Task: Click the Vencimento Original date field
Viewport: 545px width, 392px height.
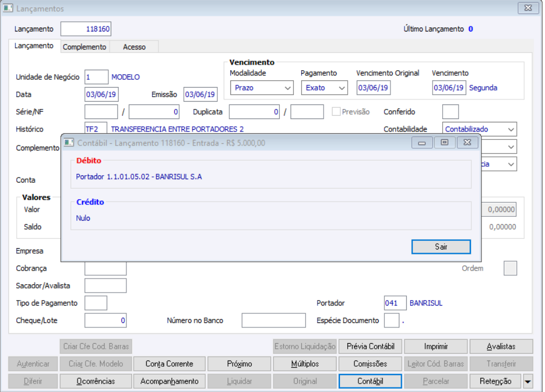Action: (374, 88)
